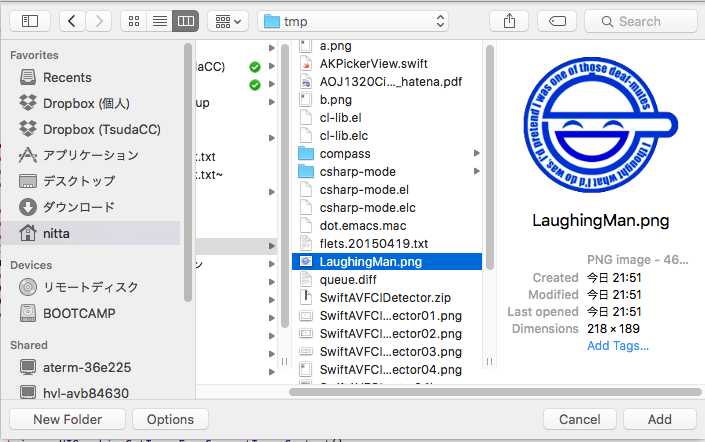The width and height of the screenshot is (705, 442).
Task: Select column view mode
Action: tap(185, 21)
